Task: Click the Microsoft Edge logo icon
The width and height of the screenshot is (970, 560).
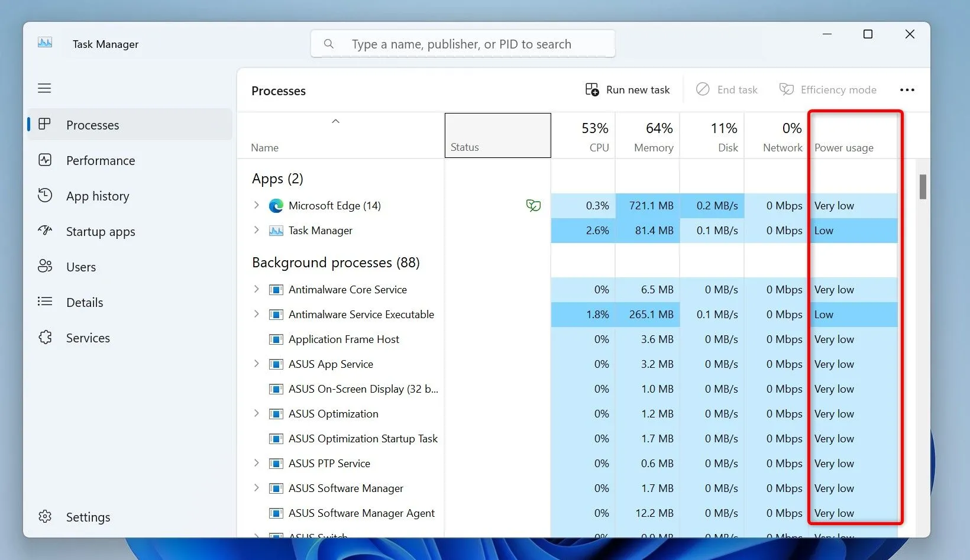Action: (x=276, y=206)
